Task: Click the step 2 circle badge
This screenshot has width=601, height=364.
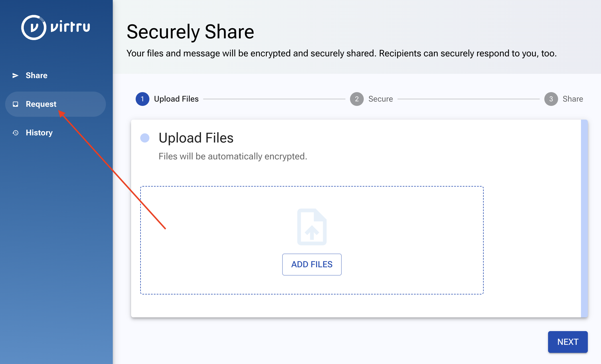Action: (x=357, y=99)
